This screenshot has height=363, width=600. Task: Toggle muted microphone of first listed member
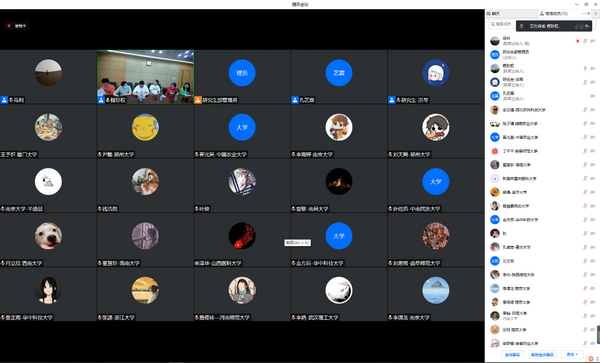(585, 41)
